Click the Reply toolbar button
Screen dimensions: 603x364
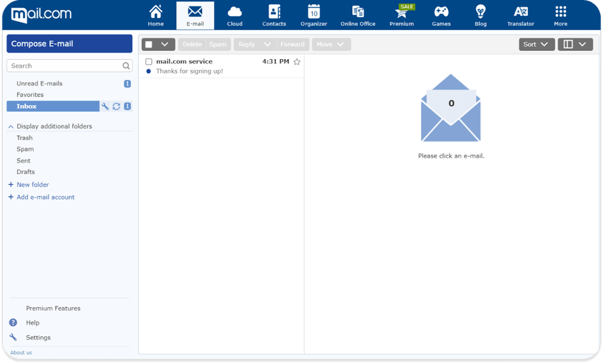[x=246, y=45]
